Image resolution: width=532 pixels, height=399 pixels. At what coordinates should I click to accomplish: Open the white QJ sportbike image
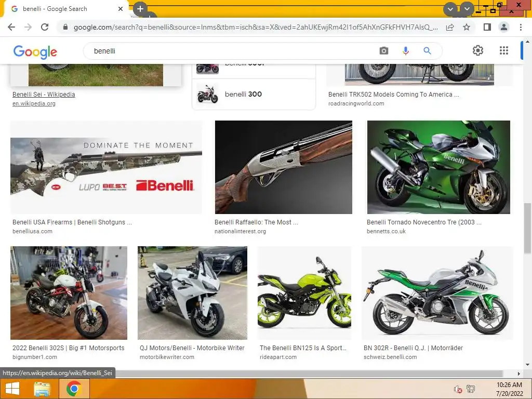[192, 293]
